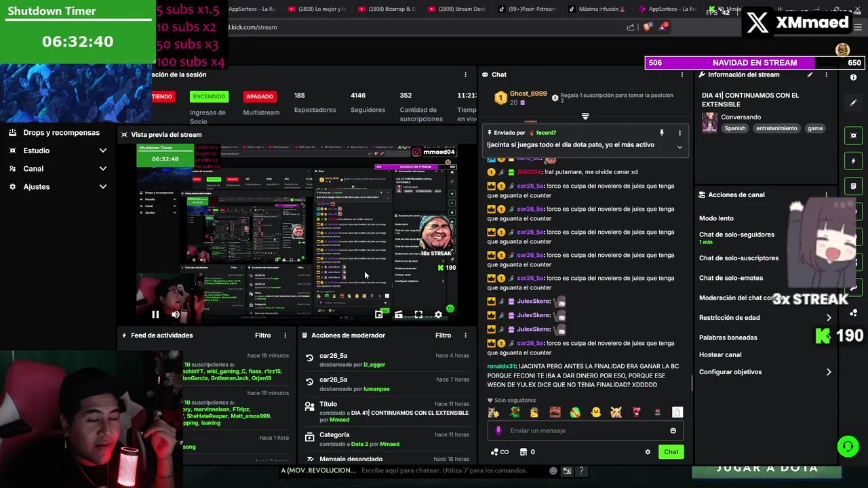Pause the stream preview playback
This screenshot has height=488, width=868.
155,314
